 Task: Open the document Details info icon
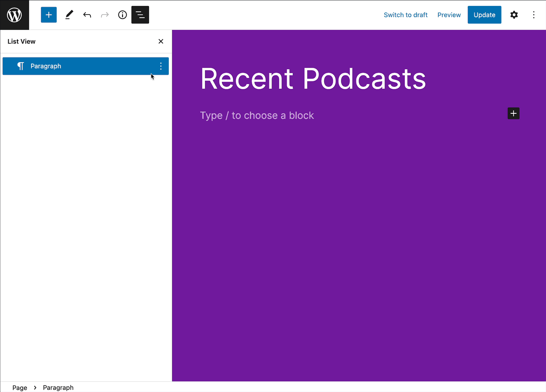(x=122, y=15)
